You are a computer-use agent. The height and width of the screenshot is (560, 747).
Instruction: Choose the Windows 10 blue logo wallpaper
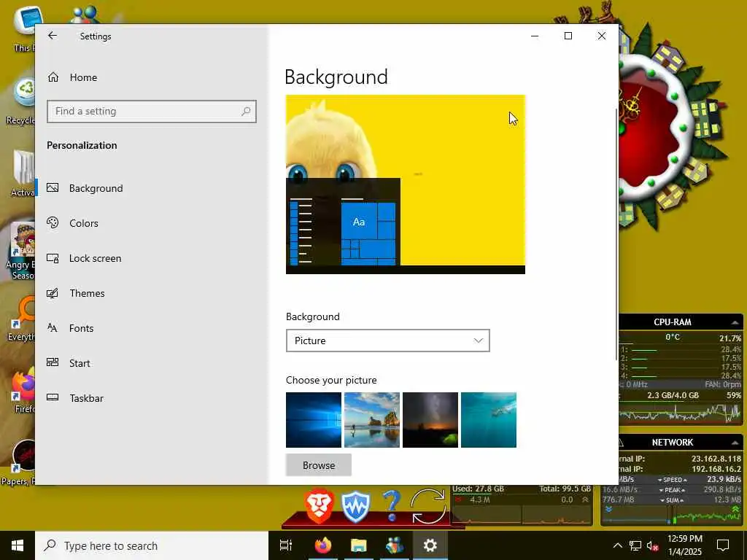click(x=314, y=420)
